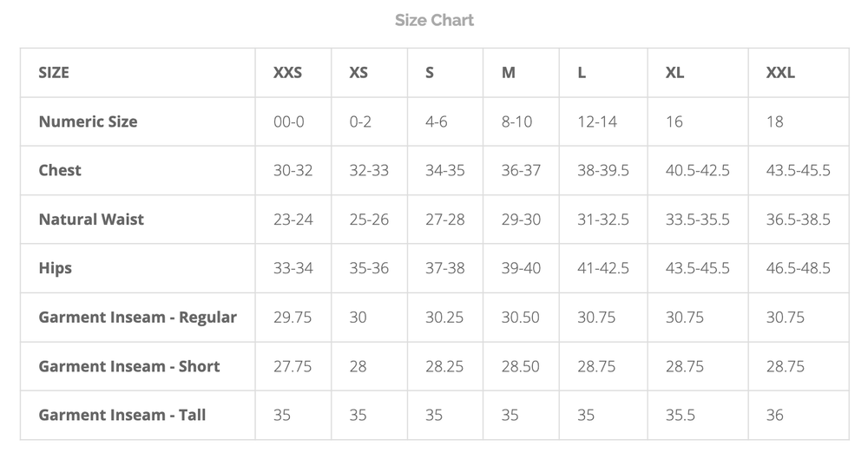Click the 35-36 hips cell

click(x=369, y=268)
